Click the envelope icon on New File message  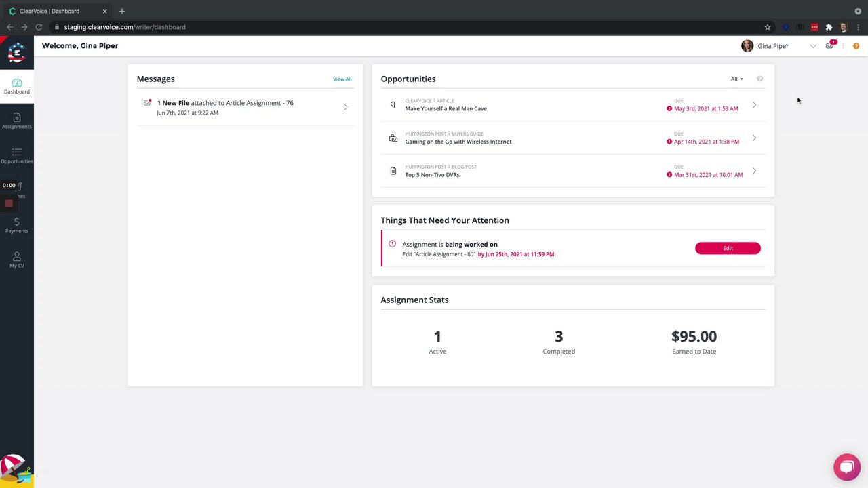tap(147, 103)
